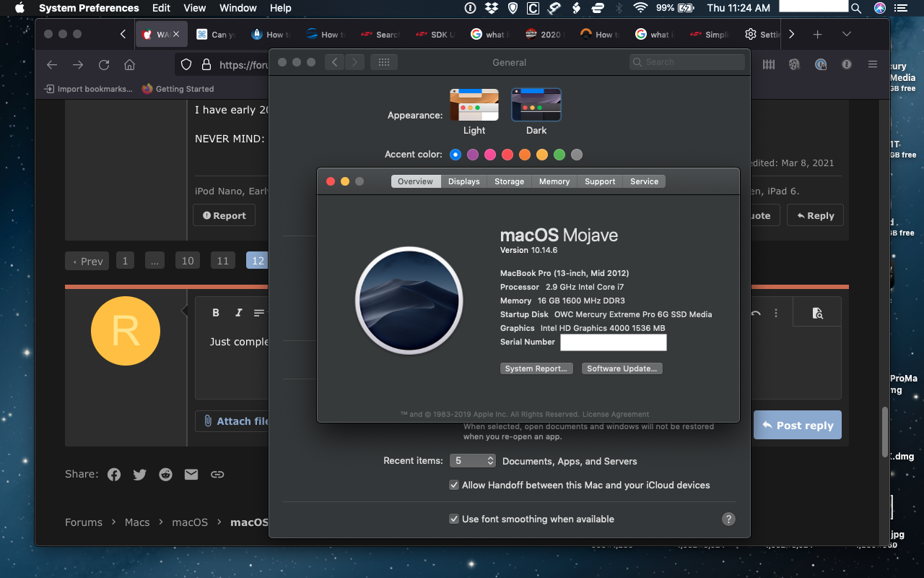924x578 pixels.
Task: Switch to the Service tab
Action: coord(644,181)
